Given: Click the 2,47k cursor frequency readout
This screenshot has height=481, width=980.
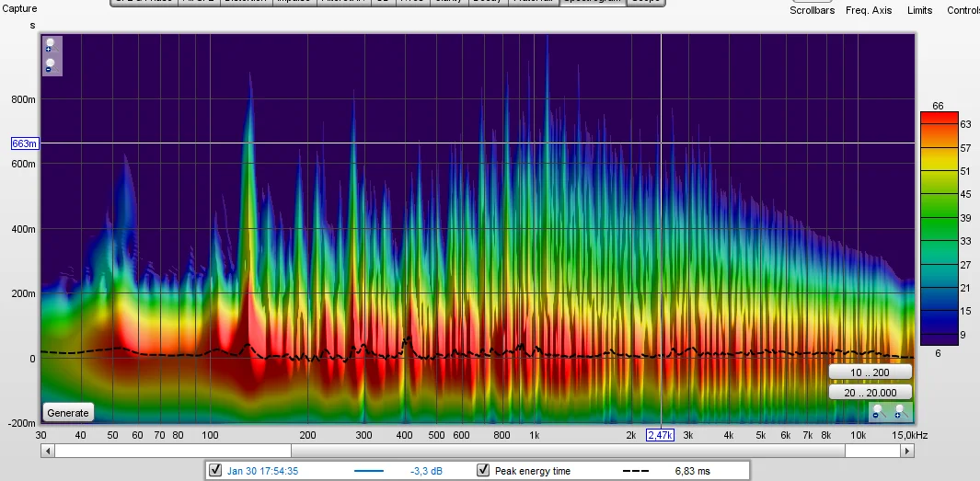Looking at the screenshot, I should coord(660,435).
